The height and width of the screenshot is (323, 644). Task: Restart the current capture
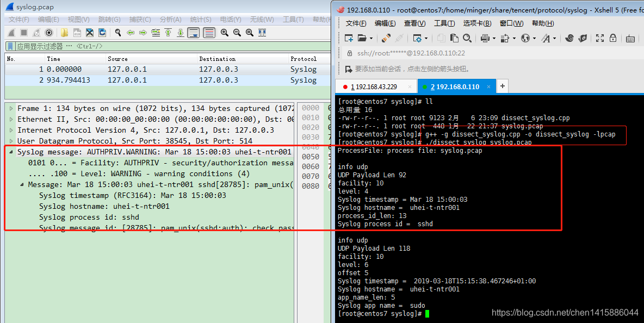click(x=36, y=33)
